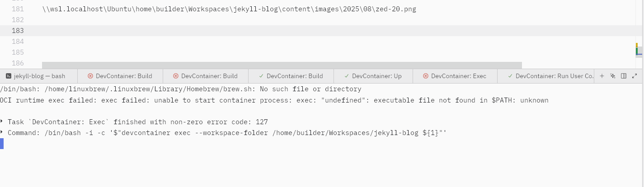
Task: Split the terminal pane
Action: coord(624,76)
